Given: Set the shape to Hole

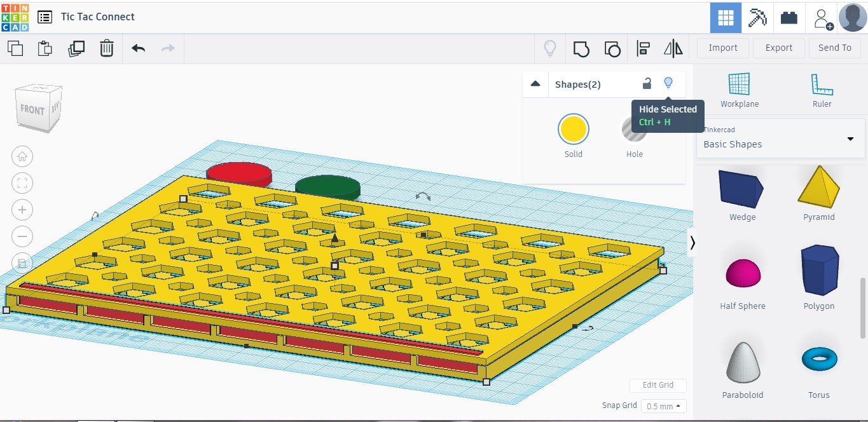Looking at the screenshot, I should [x=634, y=129].
